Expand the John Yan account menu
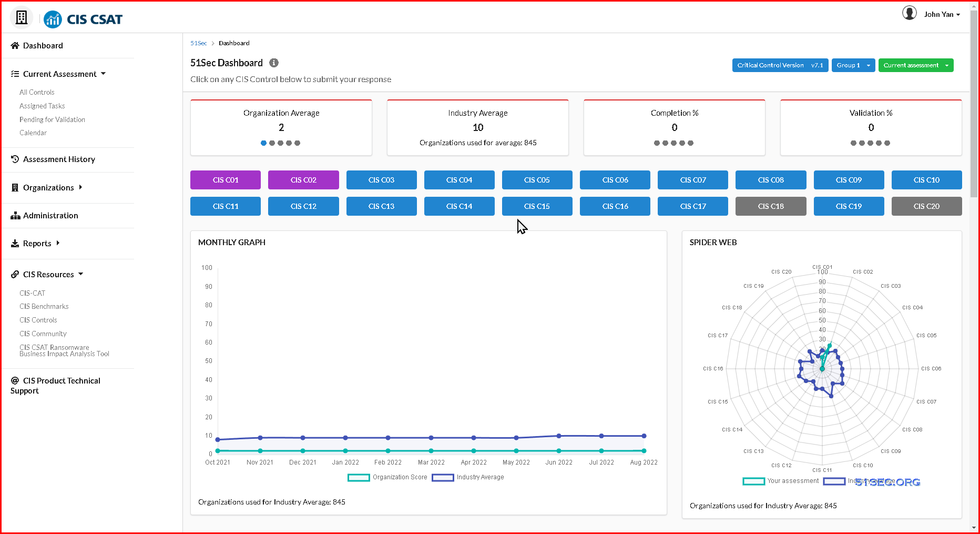 tap(942, 15)
